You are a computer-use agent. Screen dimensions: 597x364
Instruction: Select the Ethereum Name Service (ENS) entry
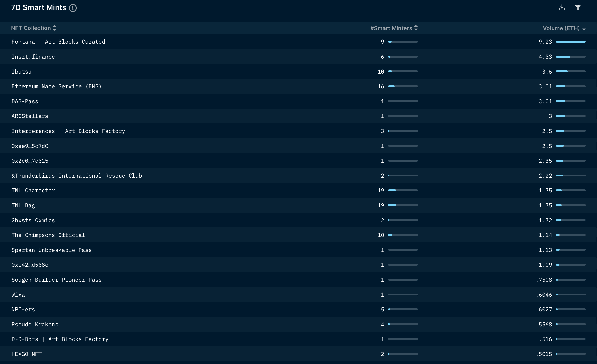tap(57, 86)
